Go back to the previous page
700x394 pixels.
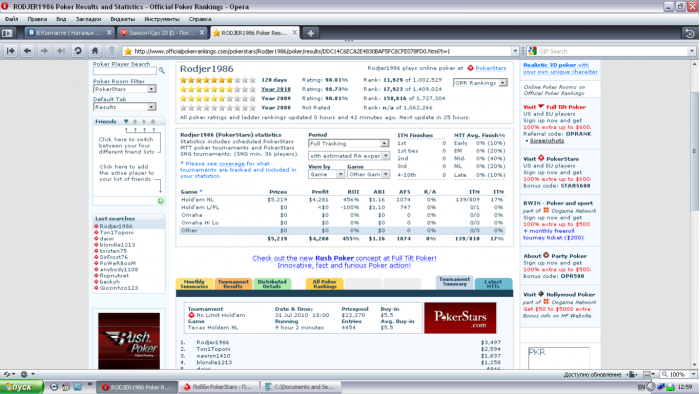pos(28,51)
